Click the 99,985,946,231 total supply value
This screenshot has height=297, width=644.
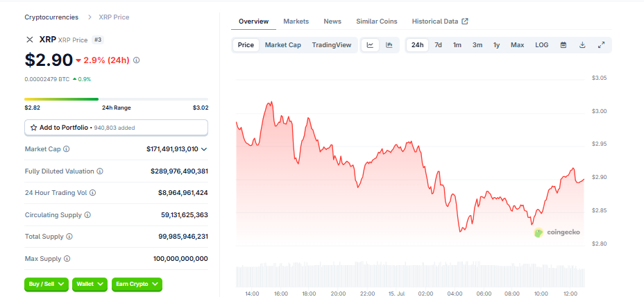coord(183,237)
